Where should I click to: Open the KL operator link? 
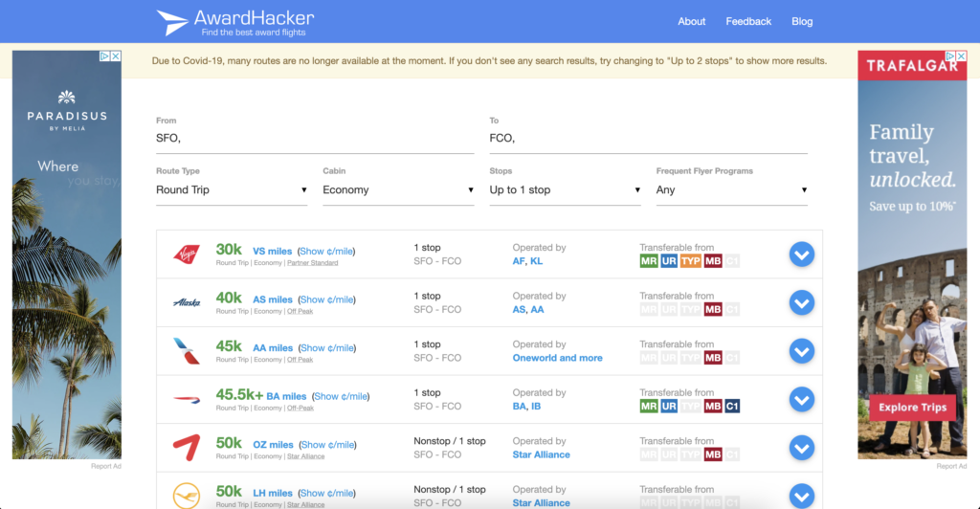(x=536, y=261)
